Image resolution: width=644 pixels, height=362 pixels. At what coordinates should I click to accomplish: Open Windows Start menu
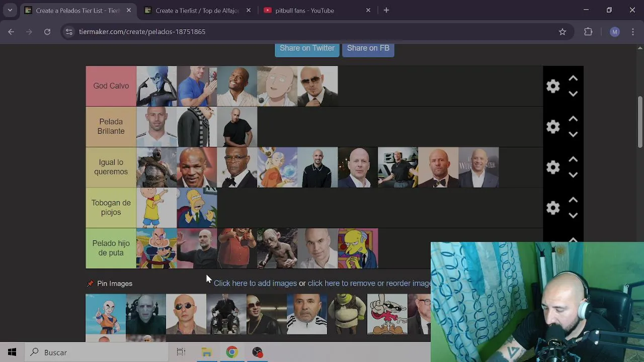coord(12,352)
